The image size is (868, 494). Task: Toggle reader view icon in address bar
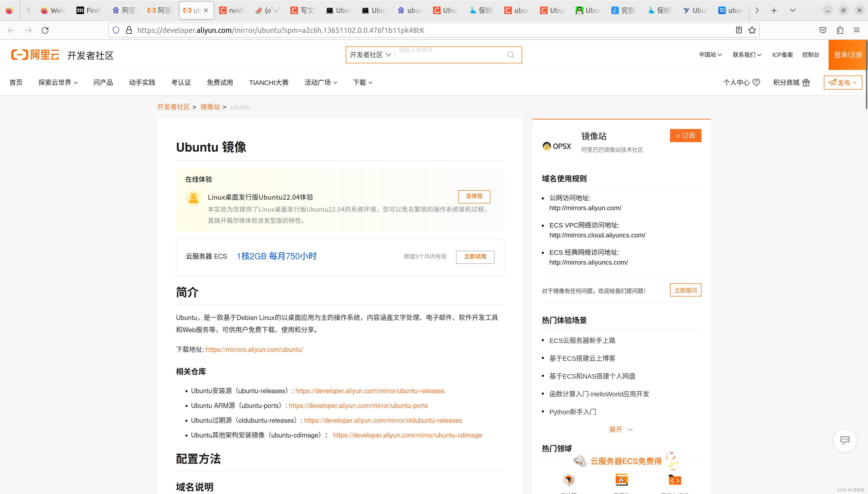click(739, 30)
